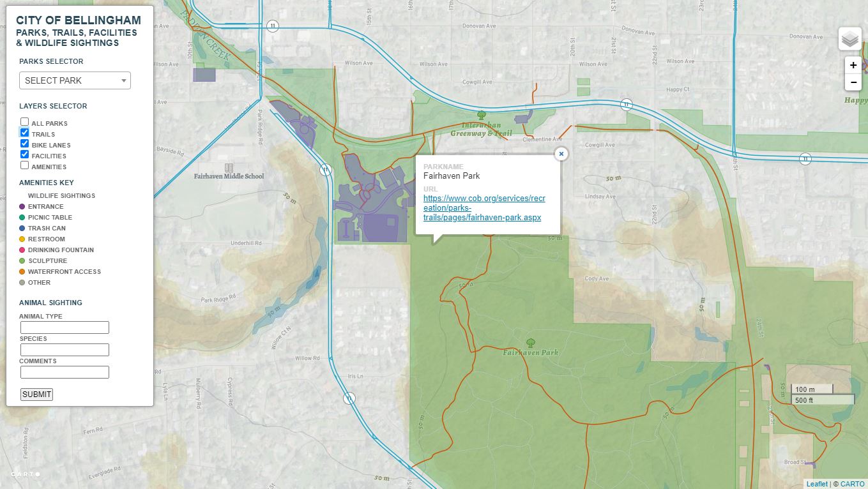Click the gray Other legend dot
This screenshot has height=489, width=868.
[x=22, y=283]
